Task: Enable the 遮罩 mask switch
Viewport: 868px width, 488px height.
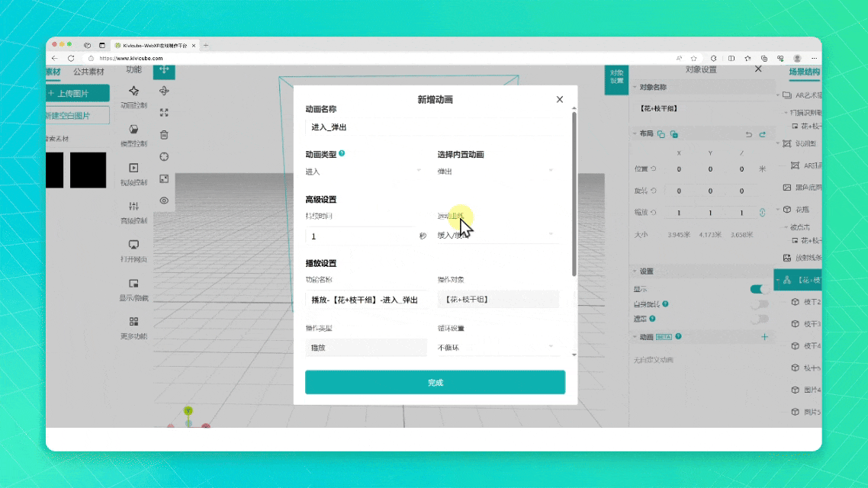Action: 759,319
